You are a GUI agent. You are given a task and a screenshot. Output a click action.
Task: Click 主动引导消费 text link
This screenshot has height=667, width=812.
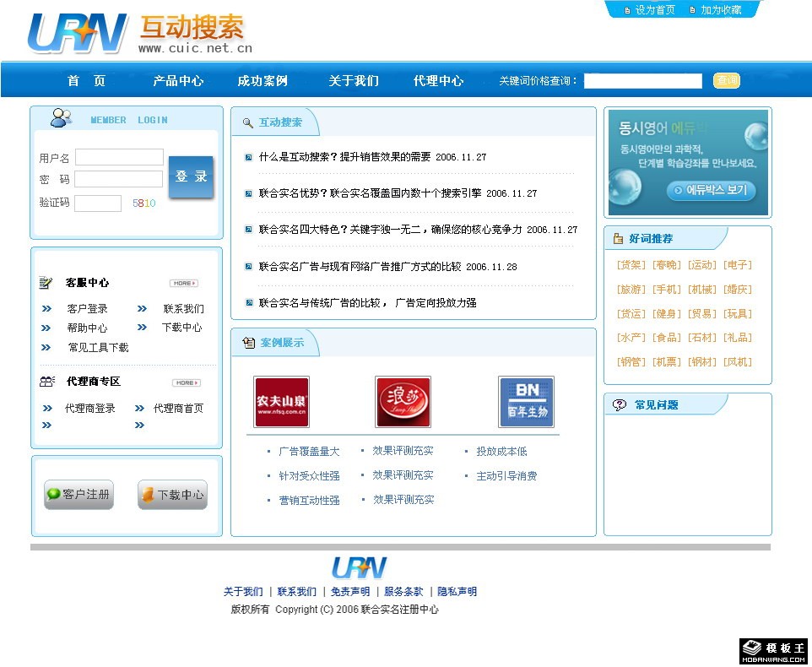[506, 476]
